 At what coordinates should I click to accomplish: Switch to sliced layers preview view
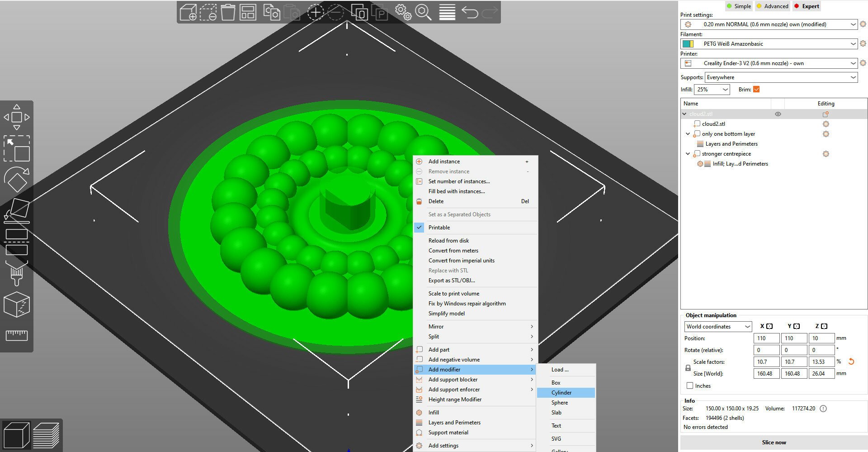tap(46, 435)
